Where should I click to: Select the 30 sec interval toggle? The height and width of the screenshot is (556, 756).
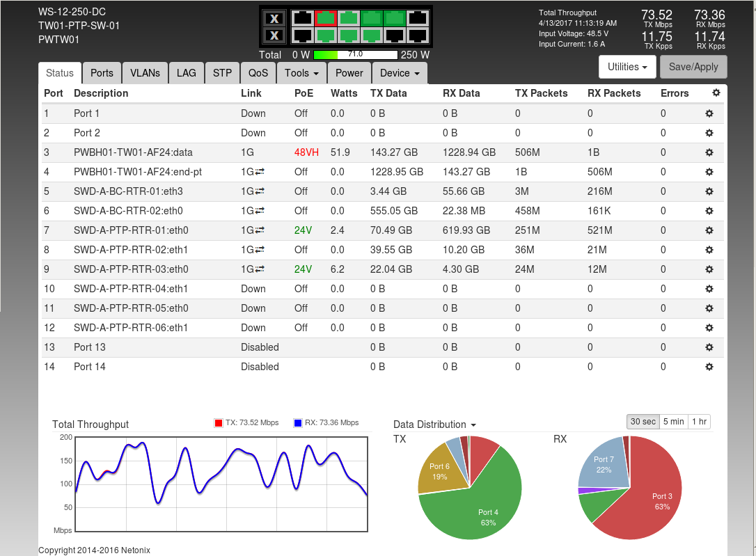point(643,422)
